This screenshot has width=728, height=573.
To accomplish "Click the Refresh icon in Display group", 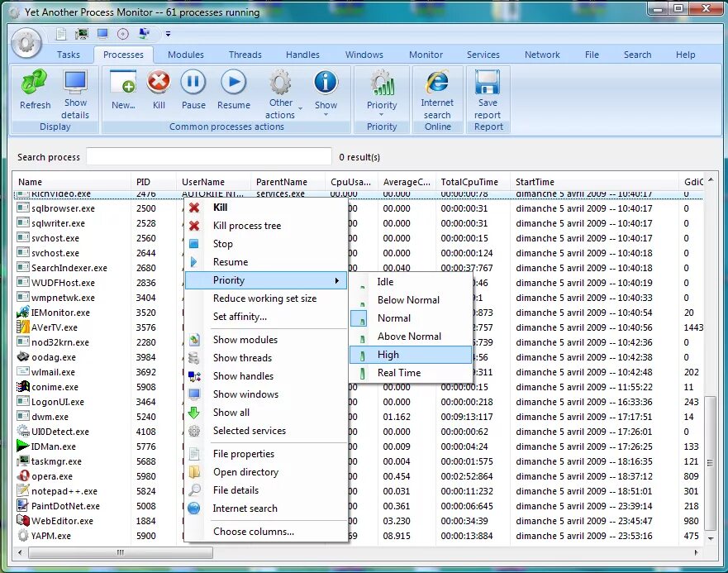I will (35, 83).
